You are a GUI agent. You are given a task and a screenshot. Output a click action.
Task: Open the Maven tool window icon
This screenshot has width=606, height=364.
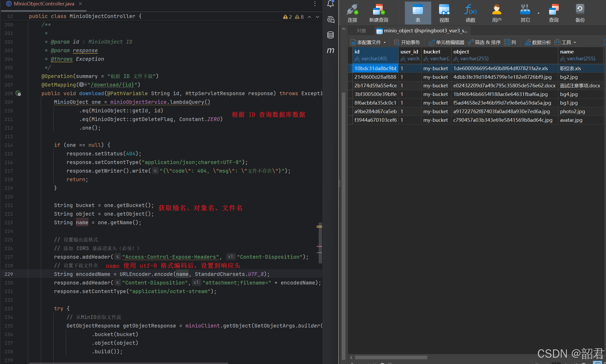(331, 50)
